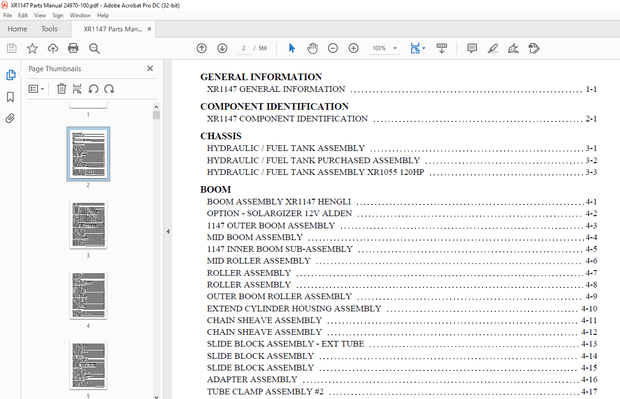620x399 pixels.
Task: Click the Zoom Out minus icon
Action: coord(333,48)
